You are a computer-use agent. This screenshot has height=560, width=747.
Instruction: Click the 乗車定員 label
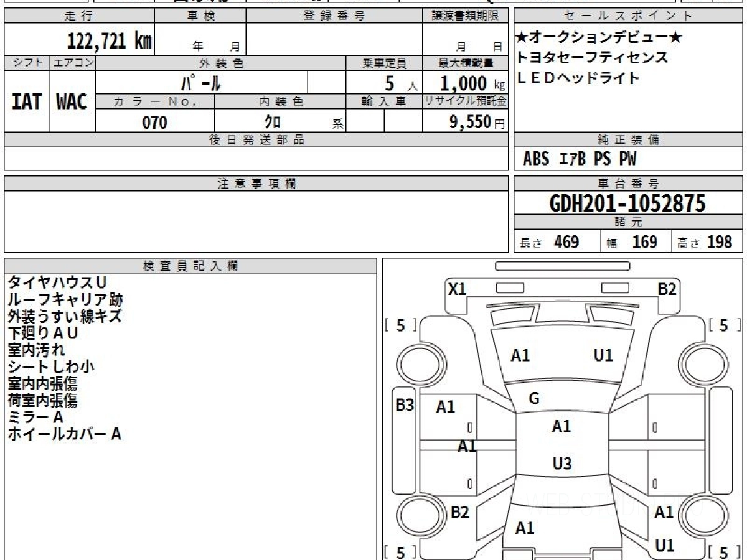pyautogui.click(x=385, y=63)
